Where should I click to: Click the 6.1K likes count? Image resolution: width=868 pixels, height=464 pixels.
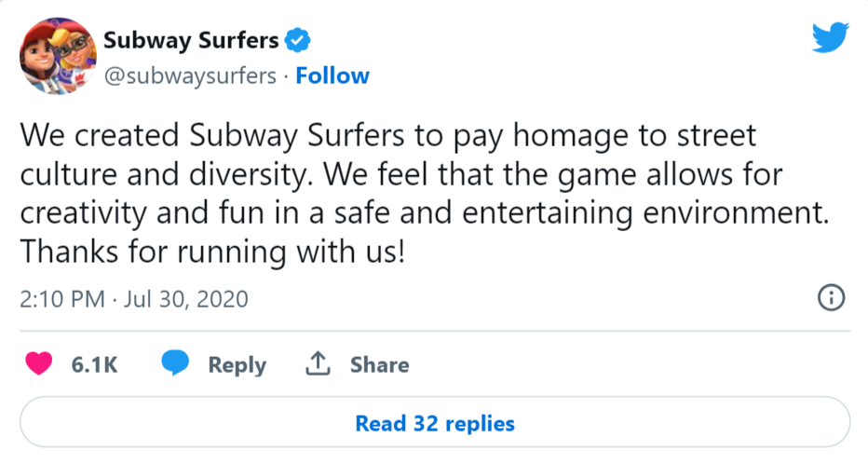click(94, 364)
